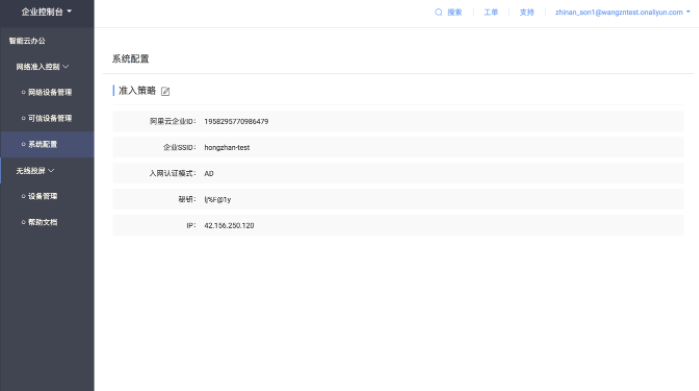Open the 企业控制台 dropdown menu

47,12
